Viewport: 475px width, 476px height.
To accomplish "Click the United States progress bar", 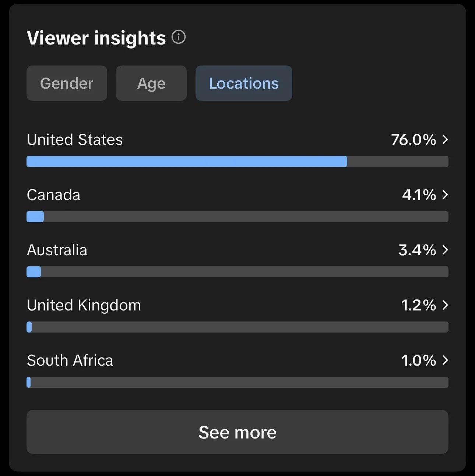I will pyautogui.click(x=237, y=161).
